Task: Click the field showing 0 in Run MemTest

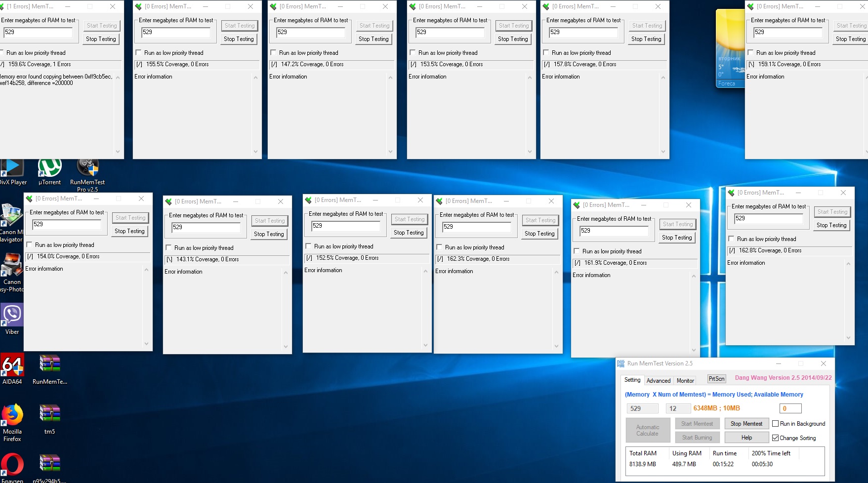Action: pos(790,408)
